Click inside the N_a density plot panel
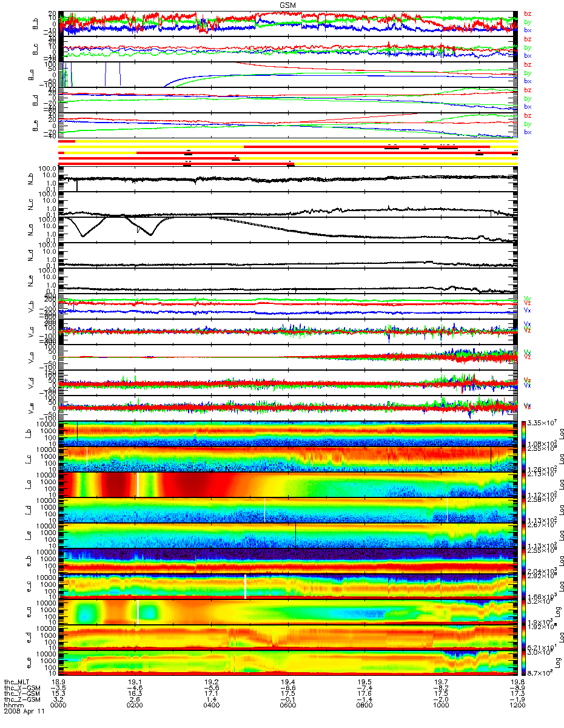Image resolution: width=564 pixels, height=728 pixels. click(x=287, y=230)
